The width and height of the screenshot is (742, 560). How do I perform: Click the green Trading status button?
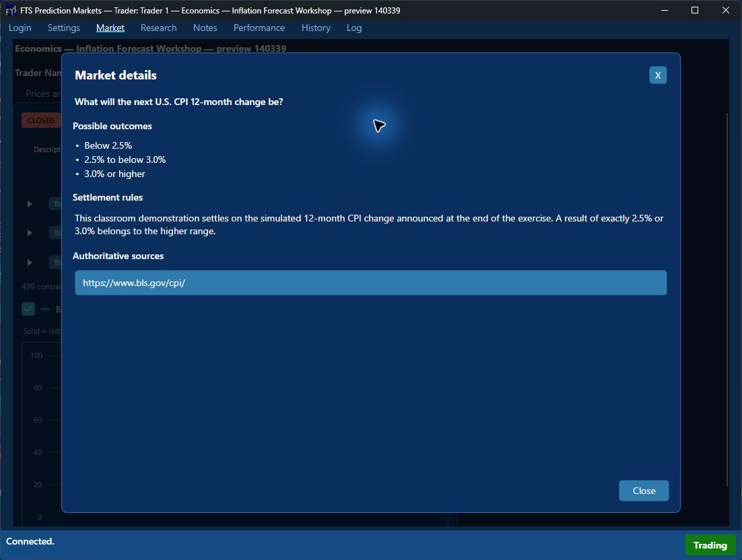pos(710,545)
